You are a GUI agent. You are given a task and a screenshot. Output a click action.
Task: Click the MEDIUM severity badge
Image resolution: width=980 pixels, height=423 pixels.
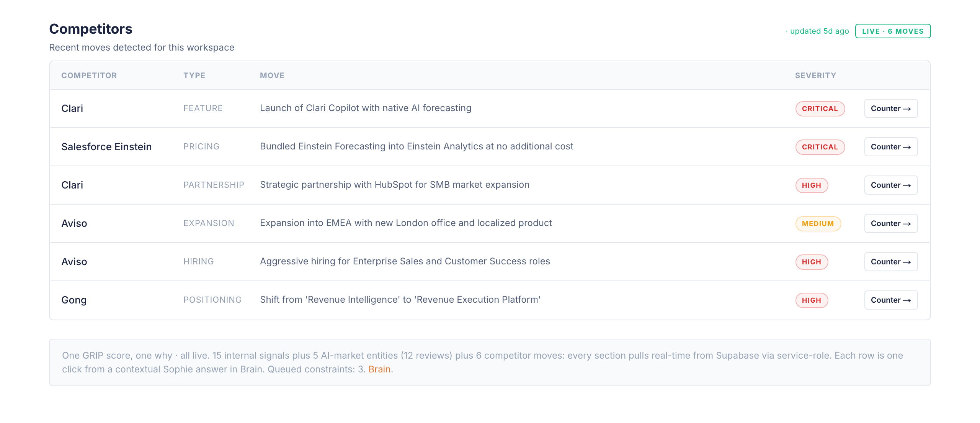click(818, 224)
